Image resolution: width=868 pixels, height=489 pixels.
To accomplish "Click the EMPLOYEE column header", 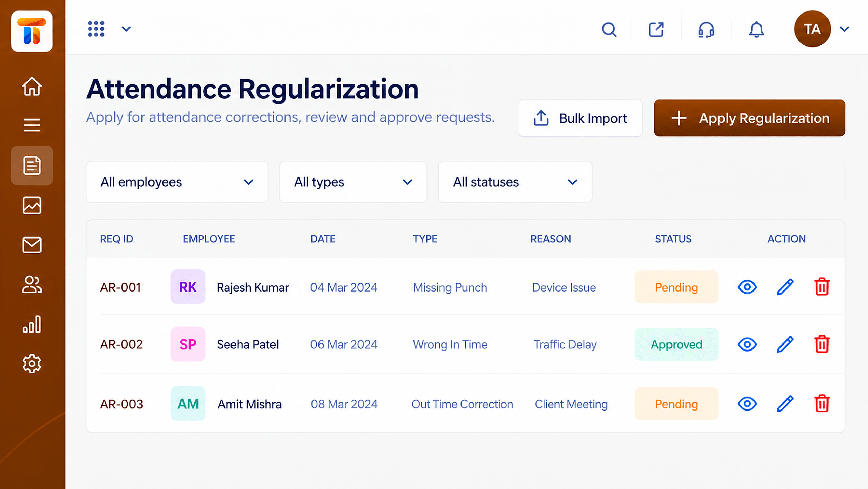I will click(x=209, y=239).
